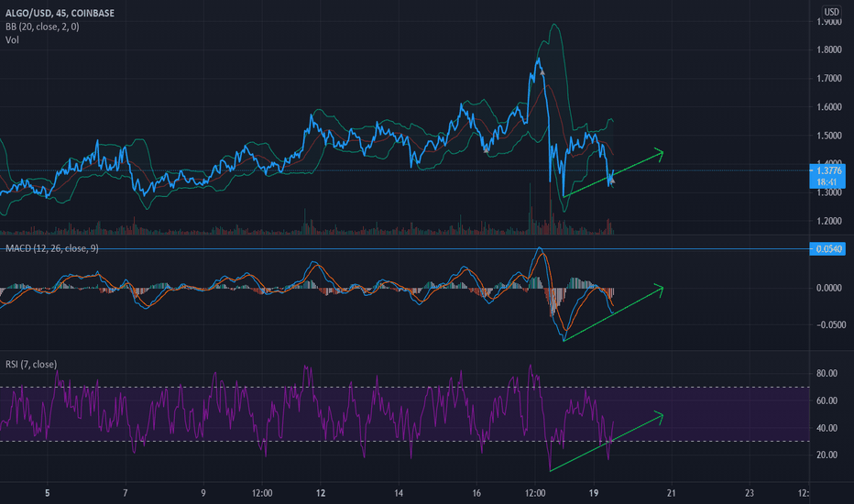Click the 60.00 RSI axis label

[x=827, y=400]
